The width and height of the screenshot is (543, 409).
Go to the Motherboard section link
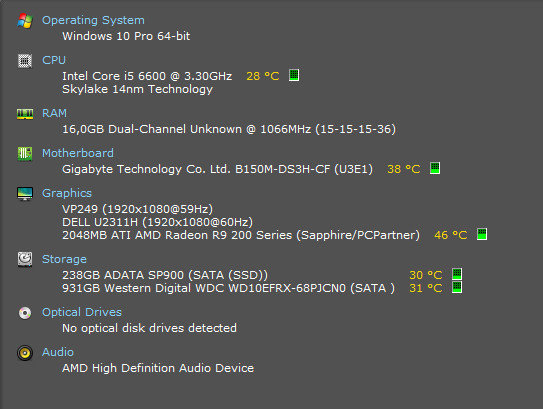78,153
